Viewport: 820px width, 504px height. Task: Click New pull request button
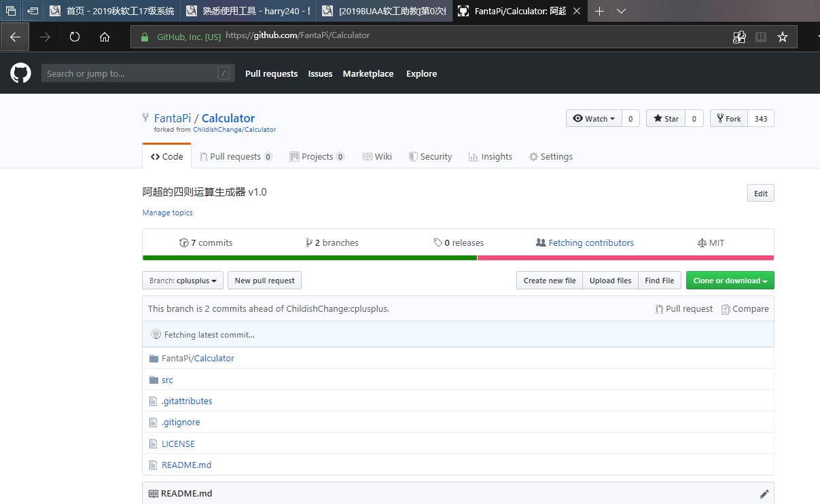[x=264, y=281]
